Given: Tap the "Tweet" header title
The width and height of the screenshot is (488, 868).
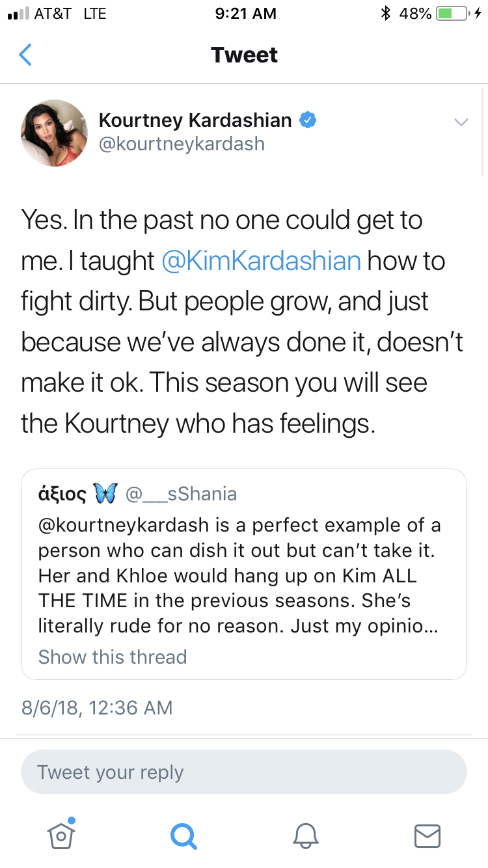Looking at the screenshot, I should (244, 55).
